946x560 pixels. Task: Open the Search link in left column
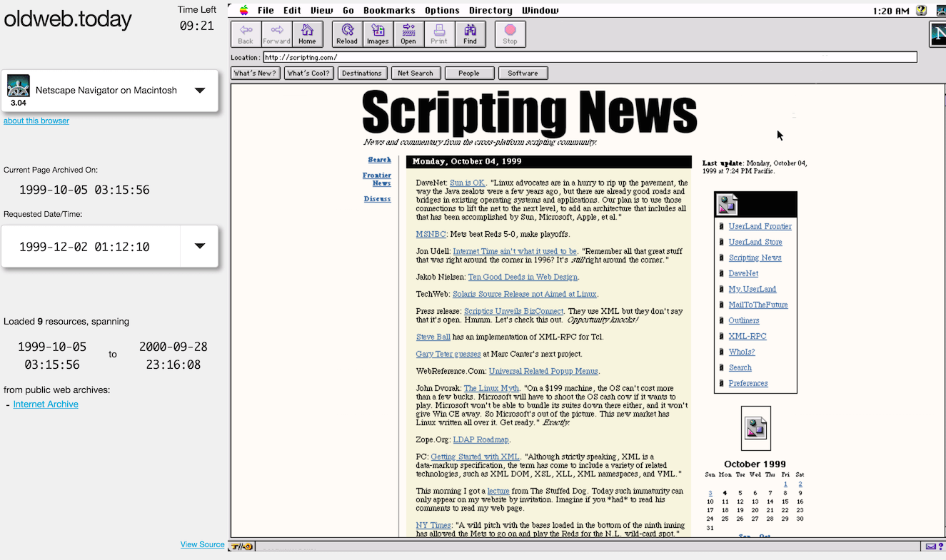coord(379,160)
